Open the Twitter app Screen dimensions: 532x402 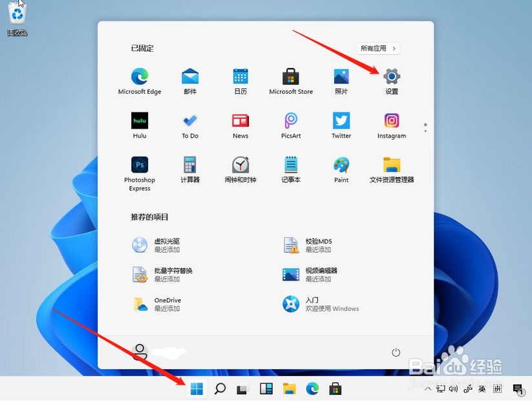coord(341,125)
